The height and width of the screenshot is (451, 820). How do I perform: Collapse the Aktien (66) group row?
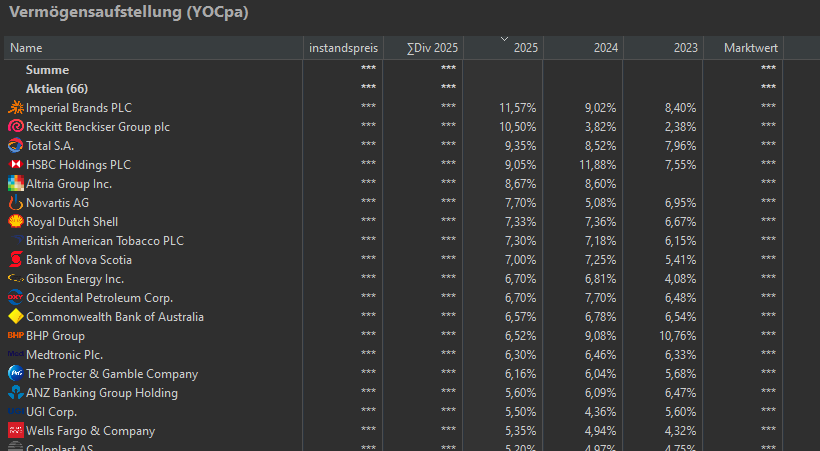[56, 89]
